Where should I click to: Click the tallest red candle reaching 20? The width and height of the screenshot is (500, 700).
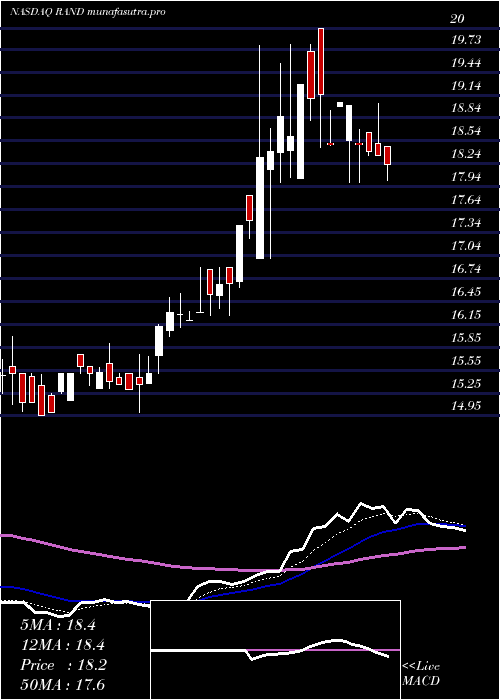point(321,61)
